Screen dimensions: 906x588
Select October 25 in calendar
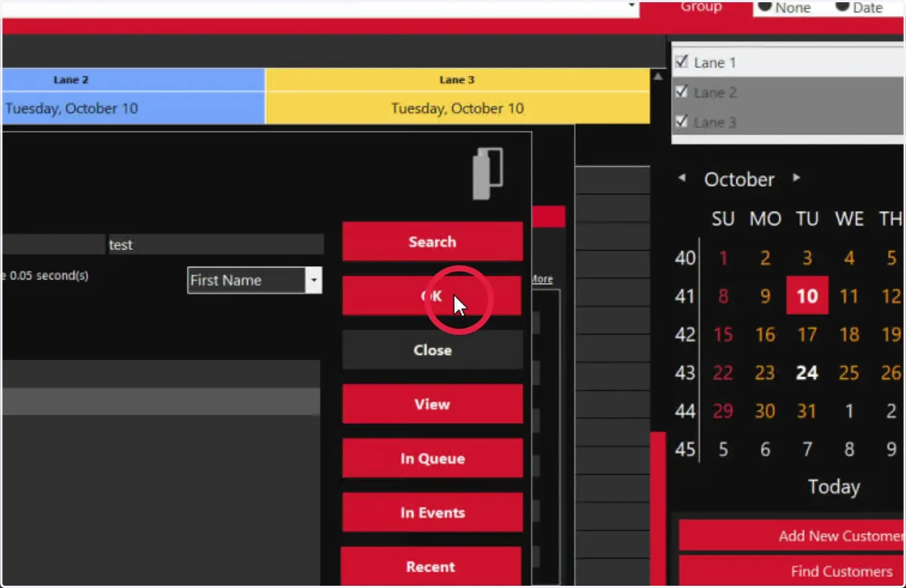849,372
